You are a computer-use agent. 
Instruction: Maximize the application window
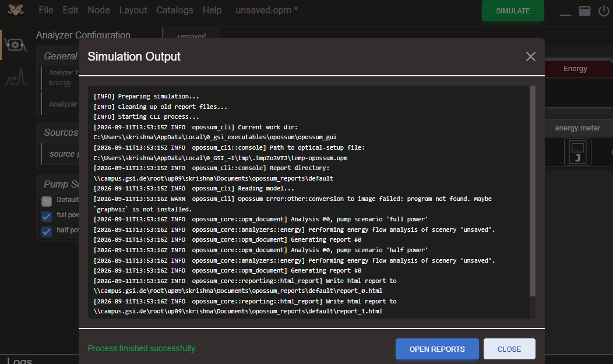pyautogui.click(x=584, y=11)
